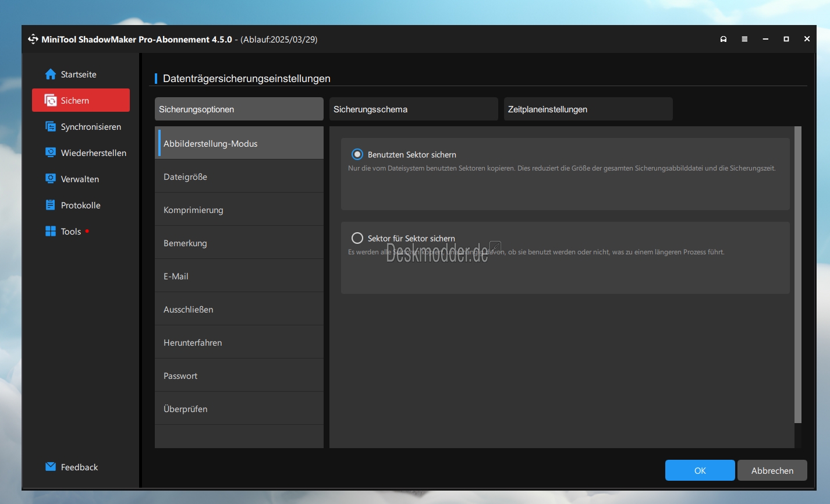Click the Benutzten Sektor description text
This screenshot has height=504, width=830.
(x=562, y=168)
